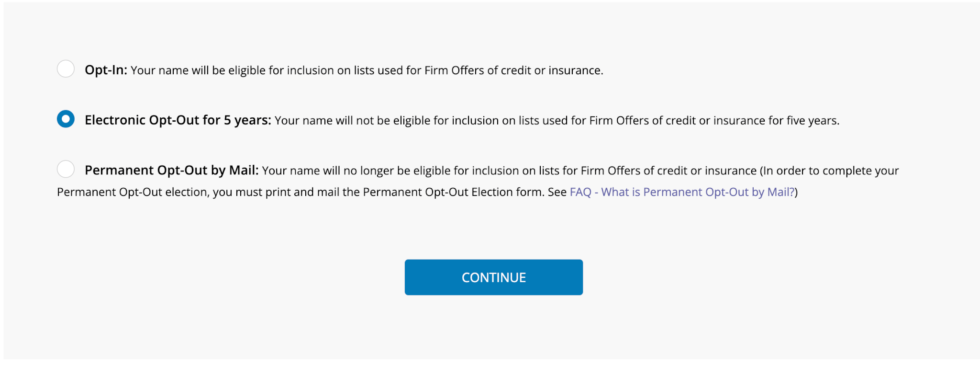Deselect five-year opt-out by choosing Opt-In
The height and width of the screenshot is (365, 980).
pos(66,69)
